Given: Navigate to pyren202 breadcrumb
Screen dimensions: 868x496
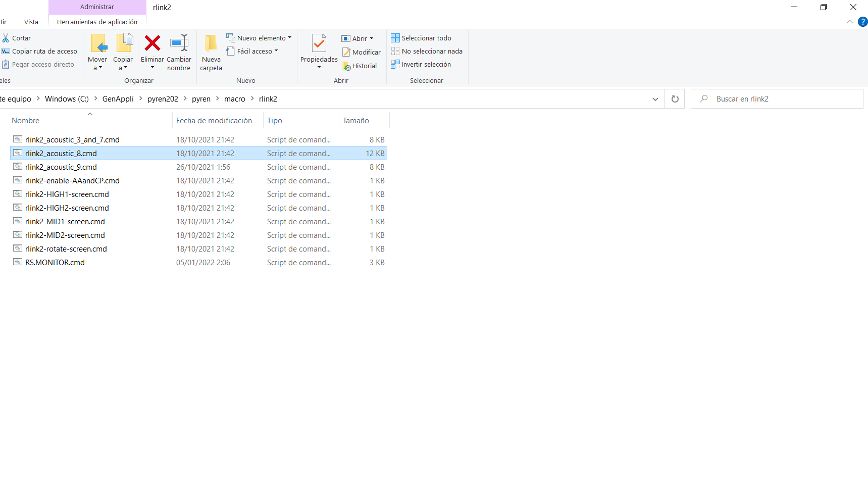Looking at the screenshot, I should 163,99.
